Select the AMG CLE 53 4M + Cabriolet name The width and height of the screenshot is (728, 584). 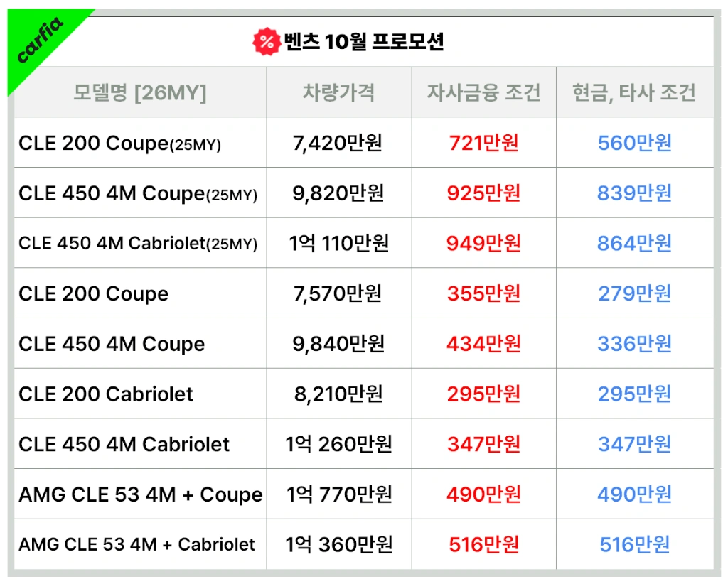click(x=136, y=545)
